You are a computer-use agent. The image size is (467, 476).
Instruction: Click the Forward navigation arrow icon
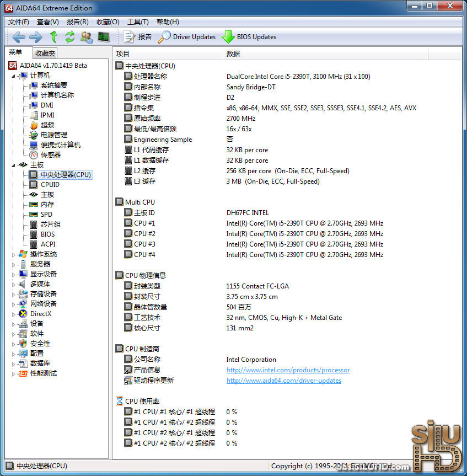pyautogui.click(x=36, y=37)
